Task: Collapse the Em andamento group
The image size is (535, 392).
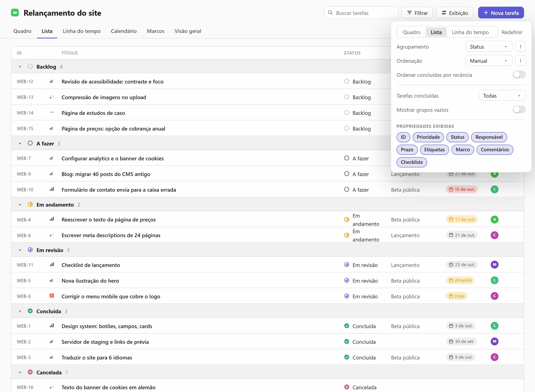Action: pos(20,205)
